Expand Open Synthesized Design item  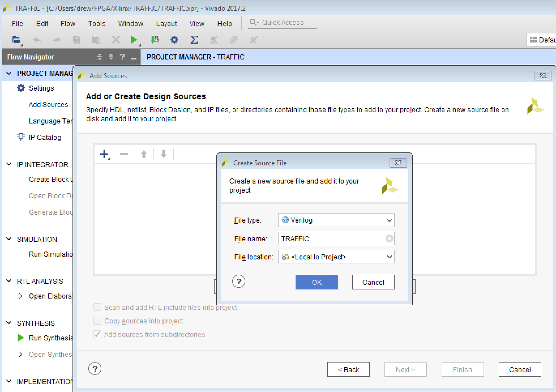click(20, 354)
